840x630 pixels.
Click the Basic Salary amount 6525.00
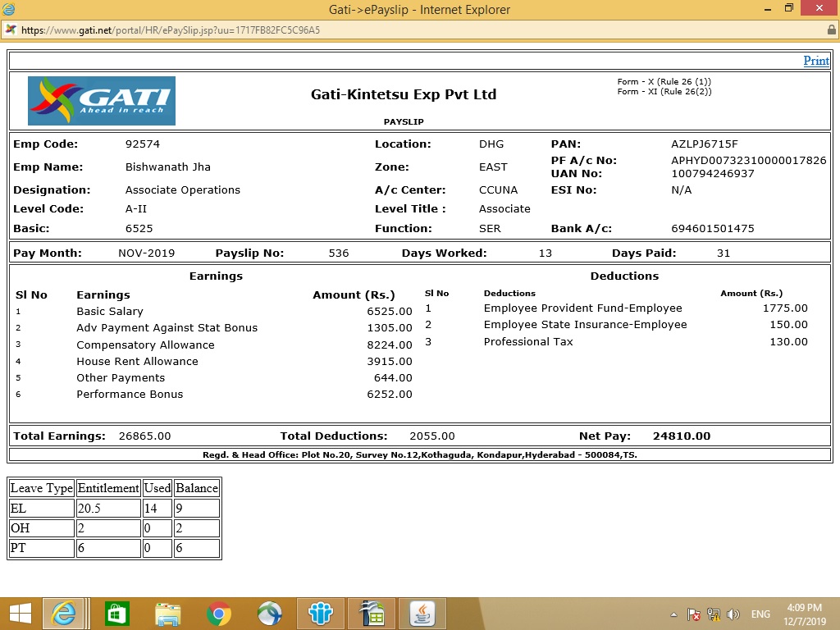click(390, 311)
